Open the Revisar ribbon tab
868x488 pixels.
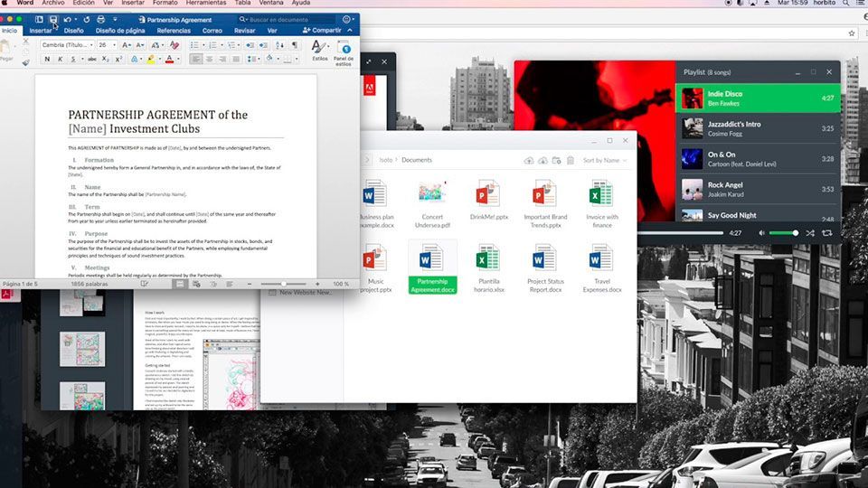click(245, 31)
